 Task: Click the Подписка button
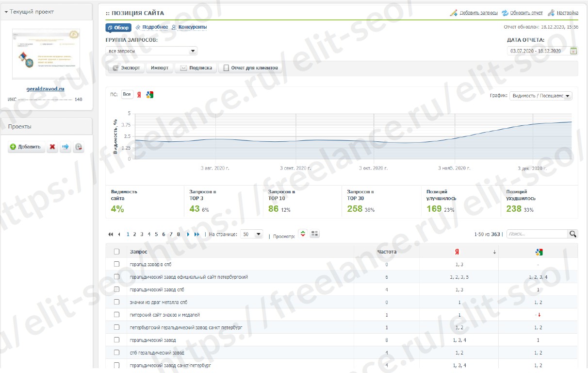point(196,68)
